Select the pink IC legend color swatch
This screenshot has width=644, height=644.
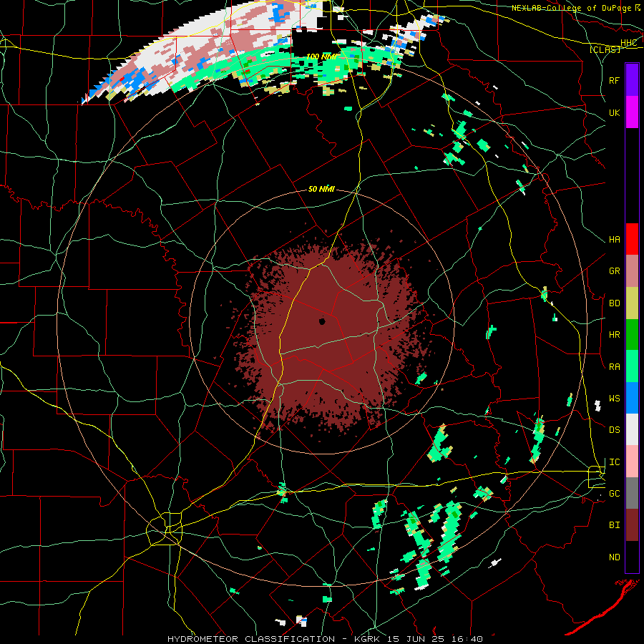coord(632,462)
